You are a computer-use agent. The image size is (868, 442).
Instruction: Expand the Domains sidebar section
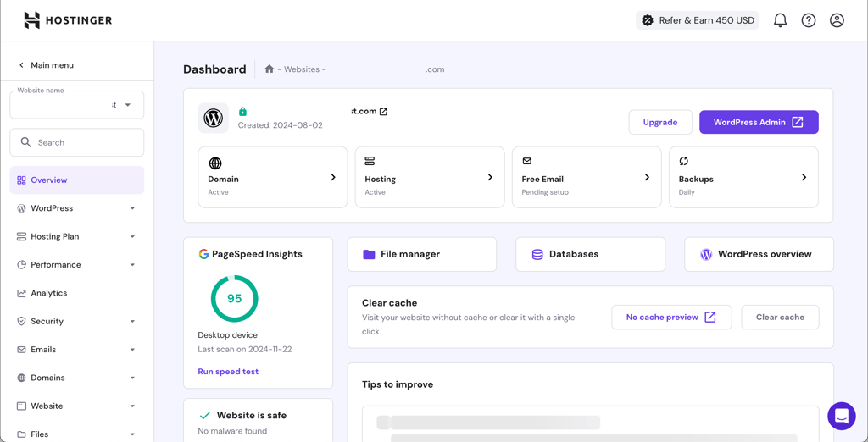(x=132, y=378)
